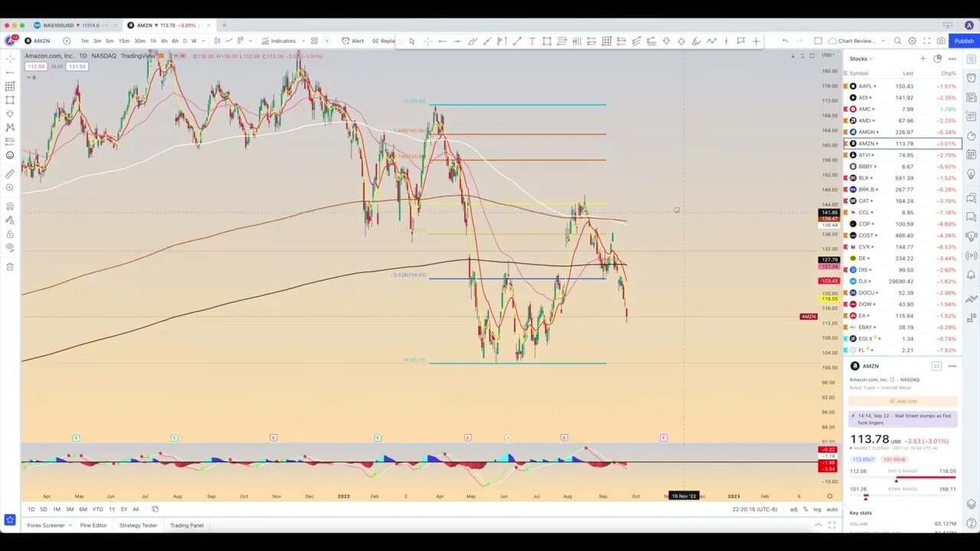
Task: Expand collapsed indicator legend showing 8
Action: tap(31, 77)
